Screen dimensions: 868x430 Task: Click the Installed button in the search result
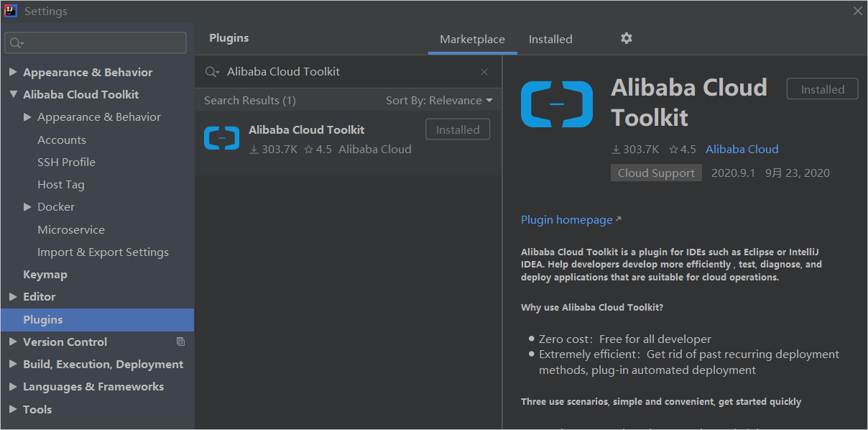tap(458, 129)
